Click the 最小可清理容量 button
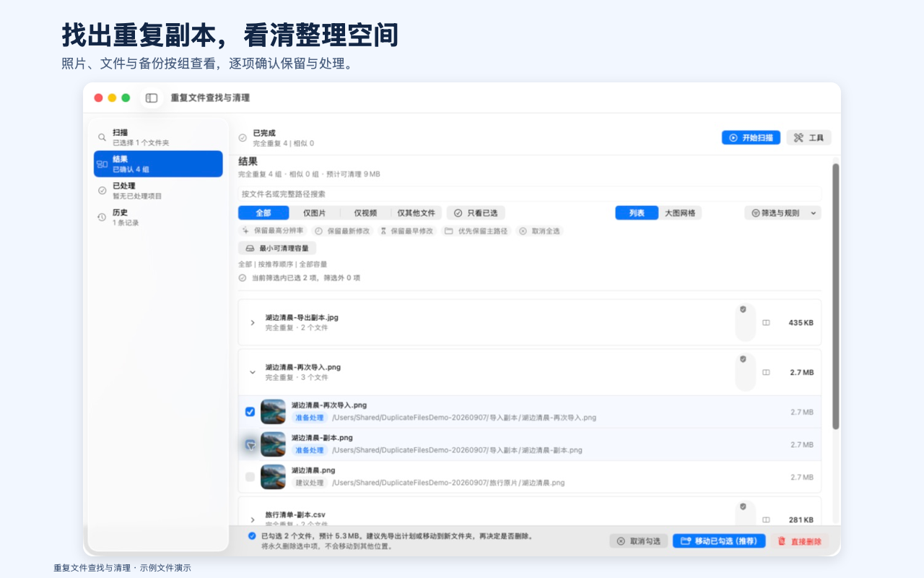 [x=277, y=249]
